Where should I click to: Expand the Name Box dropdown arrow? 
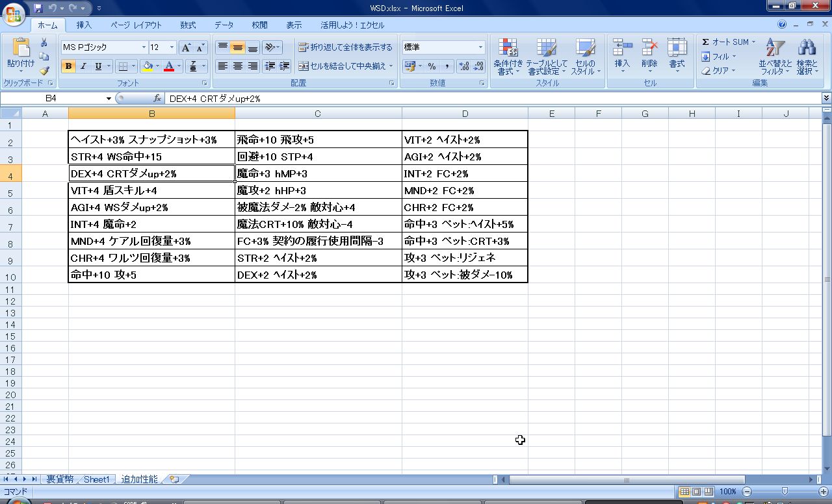coord(109,98)
